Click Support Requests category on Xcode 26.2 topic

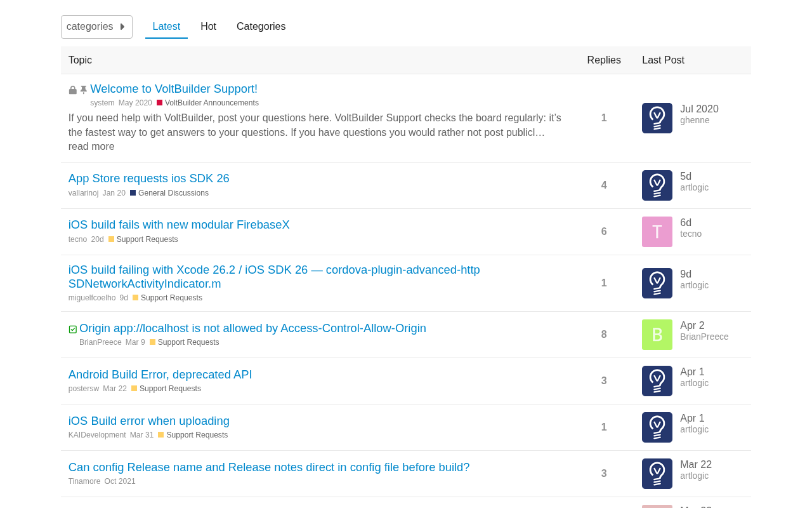tap(167, 298)
